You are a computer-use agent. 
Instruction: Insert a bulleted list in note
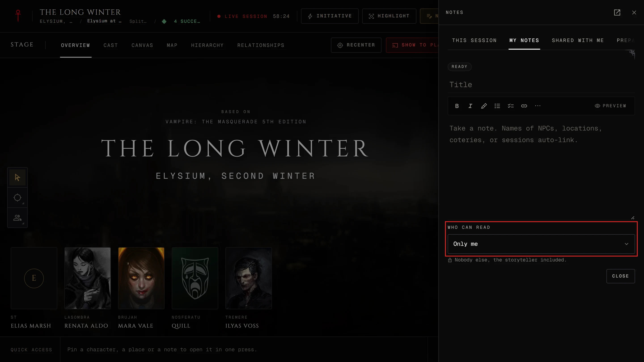coord(497,106)
